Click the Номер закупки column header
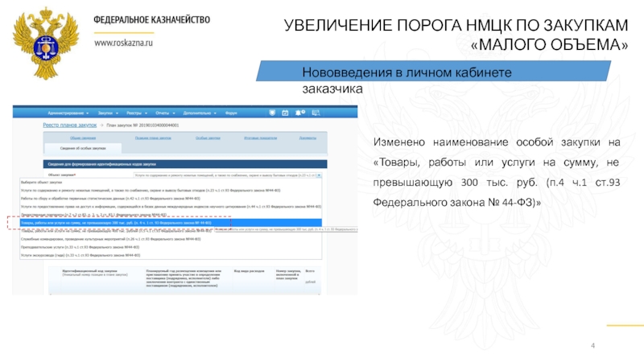 click(x=288, y=274)
